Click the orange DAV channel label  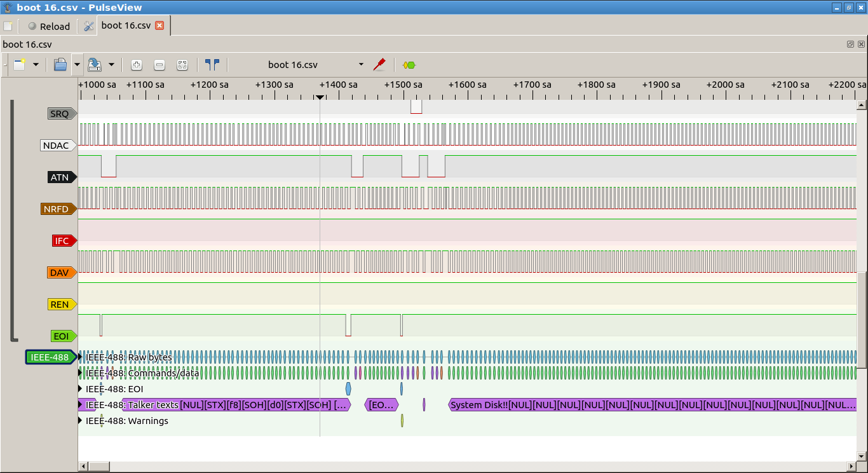(59, 273)
